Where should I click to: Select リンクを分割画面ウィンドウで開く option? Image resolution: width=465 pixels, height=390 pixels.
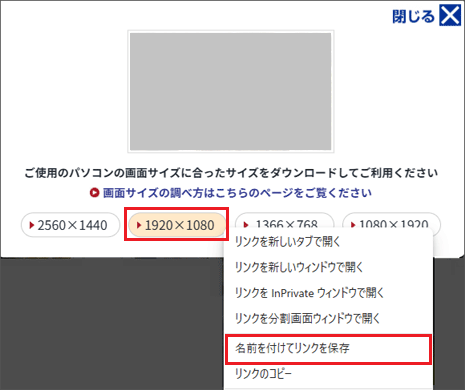(328, 319)
